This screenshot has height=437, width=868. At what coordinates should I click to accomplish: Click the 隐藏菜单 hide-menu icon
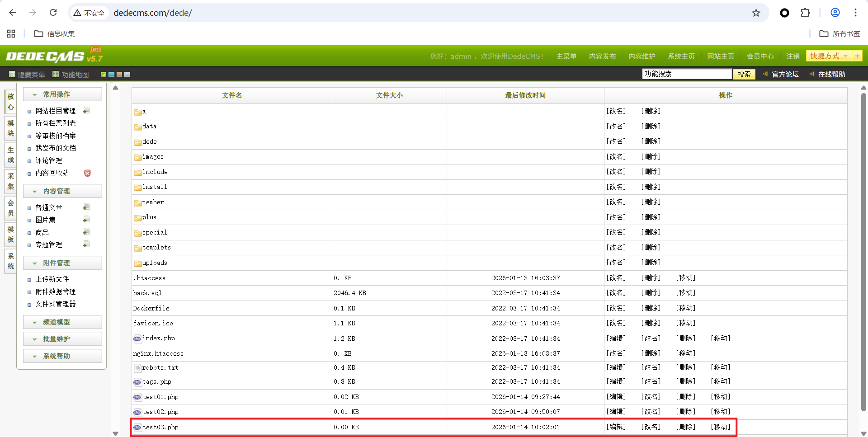coord(12,74)
